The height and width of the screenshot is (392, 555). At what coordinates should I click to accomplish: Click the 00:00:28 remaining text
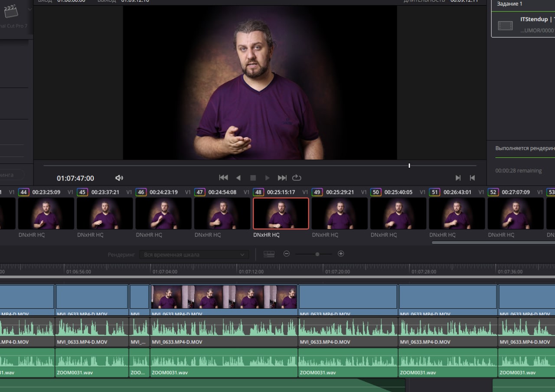pyautogui.click(x=519, y=171)
